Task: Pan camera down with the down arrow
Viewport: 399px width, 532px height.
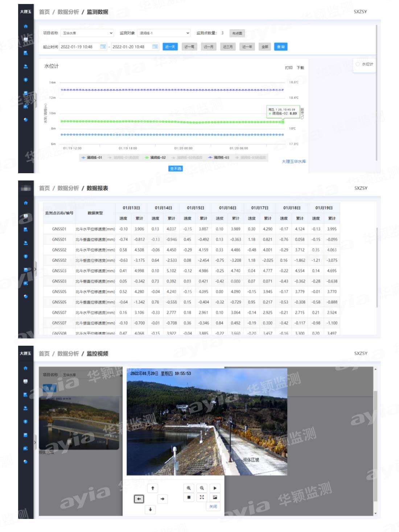Action: (150, 509)
